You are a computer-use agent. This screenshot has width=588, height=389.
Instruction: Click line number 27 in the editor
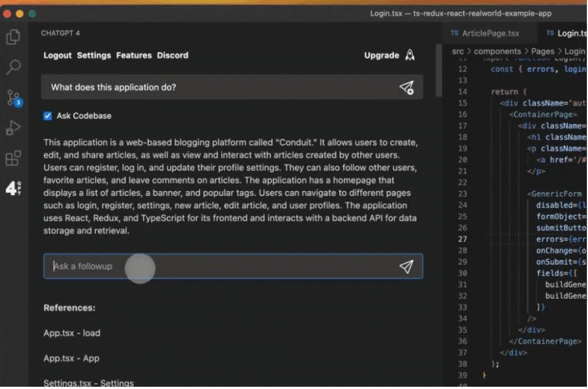point(462,240)
